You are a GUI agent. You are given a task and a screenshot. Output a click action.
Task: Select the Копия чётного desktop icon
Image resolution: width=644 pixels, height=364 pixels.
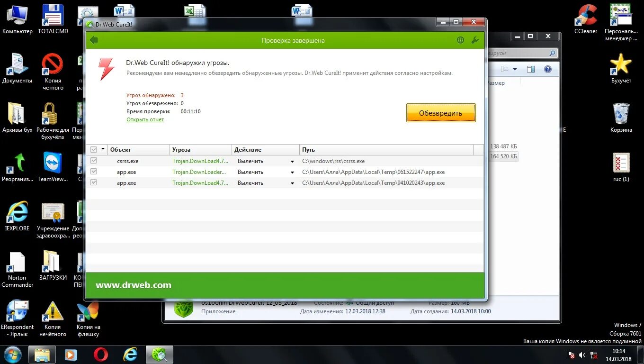click(53, 72)
